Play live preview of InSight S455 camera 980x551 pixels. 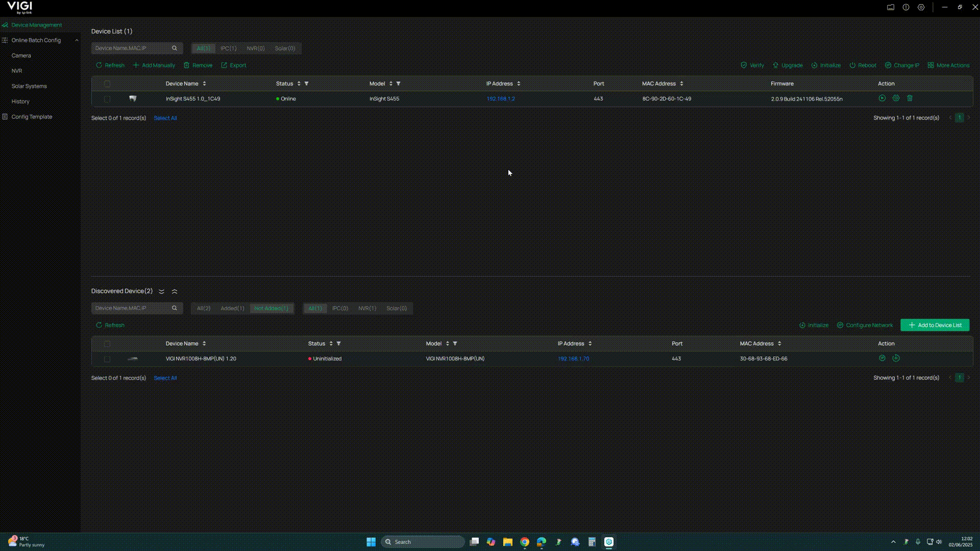pos(882,98)
